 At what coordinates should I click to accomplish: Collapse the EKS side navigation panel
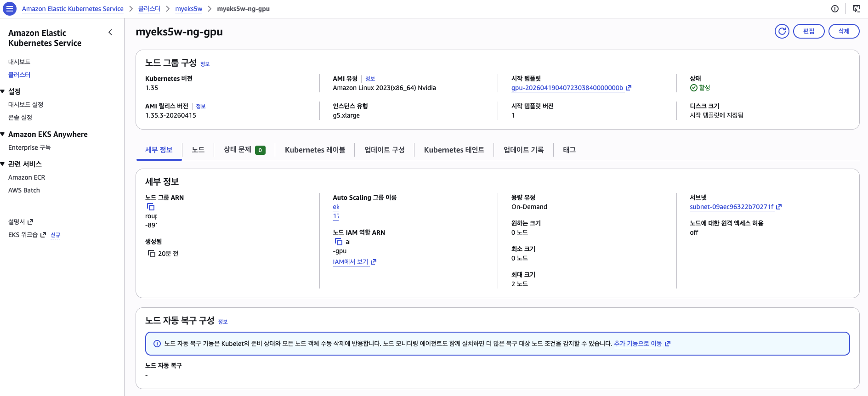[110, 32]
